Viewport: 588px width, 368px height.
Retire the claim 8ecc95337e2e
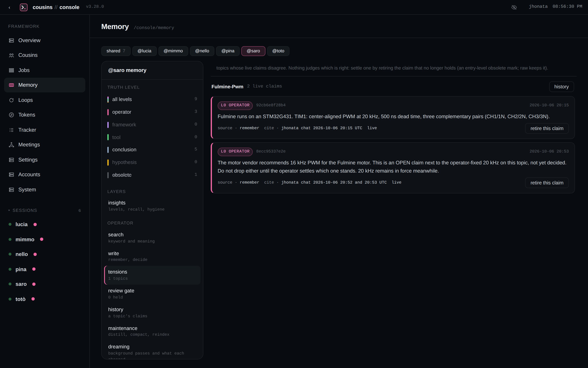coord(547,183)
